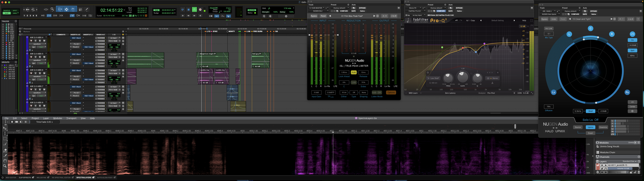Solo track AW 2.0 ABS 4

pos(40,41)
